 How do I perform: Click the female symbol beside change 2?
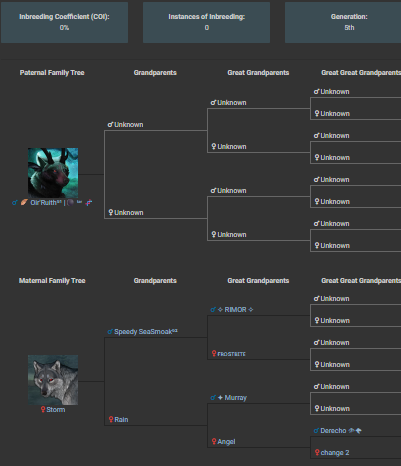click(x=317, y=452)
